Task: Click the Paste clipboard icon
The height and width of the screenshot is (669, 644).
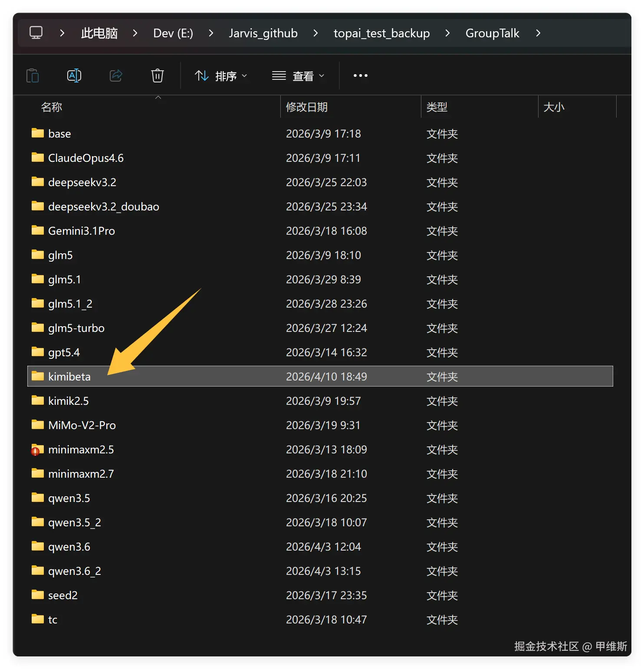Action: [x=33, y=76]
